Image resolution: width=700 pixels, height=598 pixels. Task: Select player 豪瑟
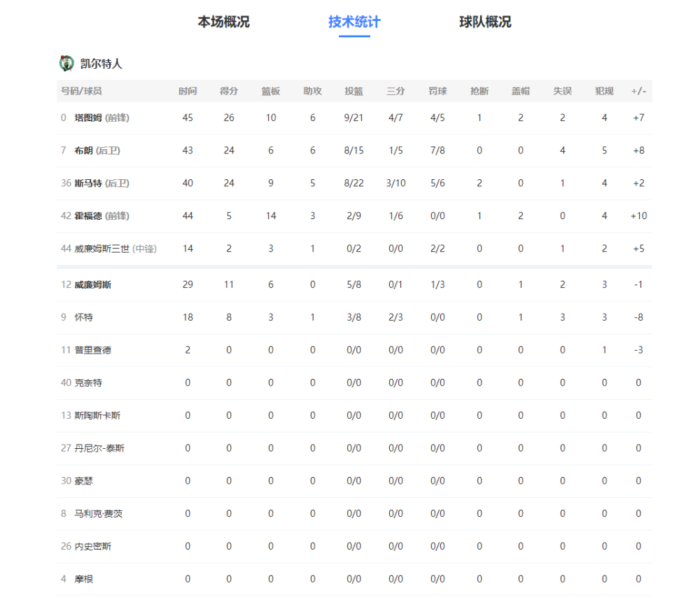coord(83,481)
